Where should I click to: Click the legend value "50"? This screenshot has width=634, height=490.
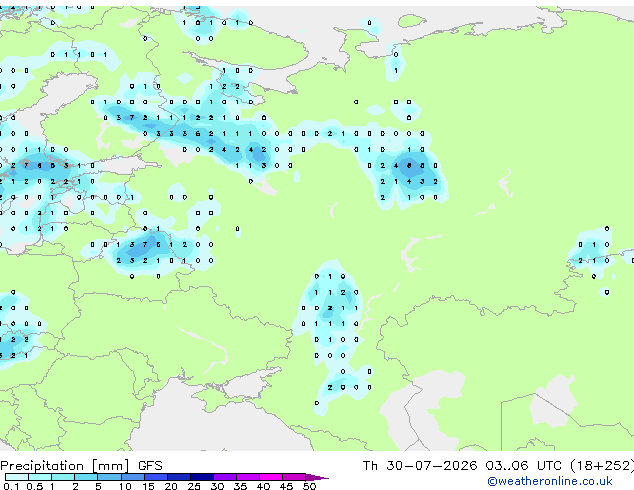[309, 486]
